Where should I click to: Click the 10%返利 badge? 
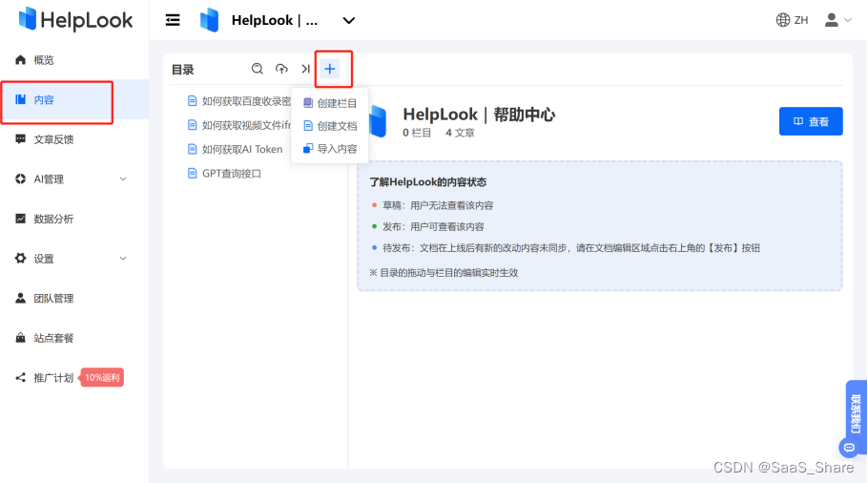click(x=102, y=378)
